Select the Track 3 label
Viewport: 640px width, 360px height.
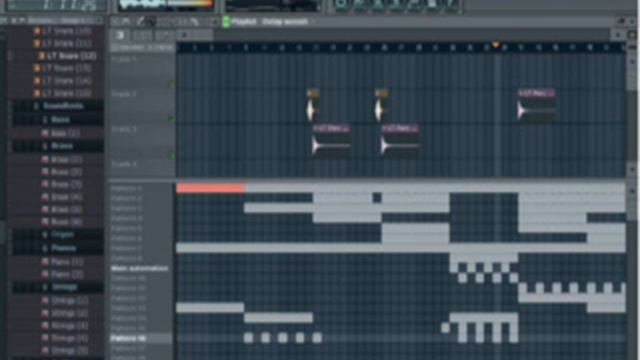[x=124, y=129]
